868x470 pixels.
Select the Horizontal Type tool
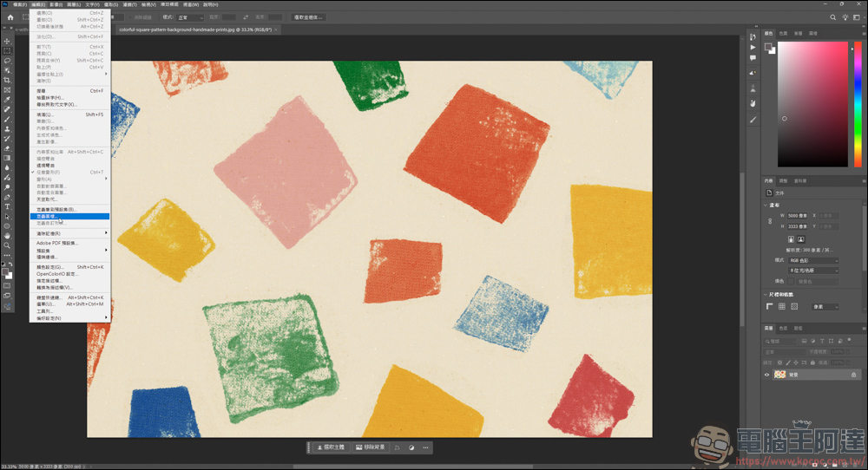[7, 206]
